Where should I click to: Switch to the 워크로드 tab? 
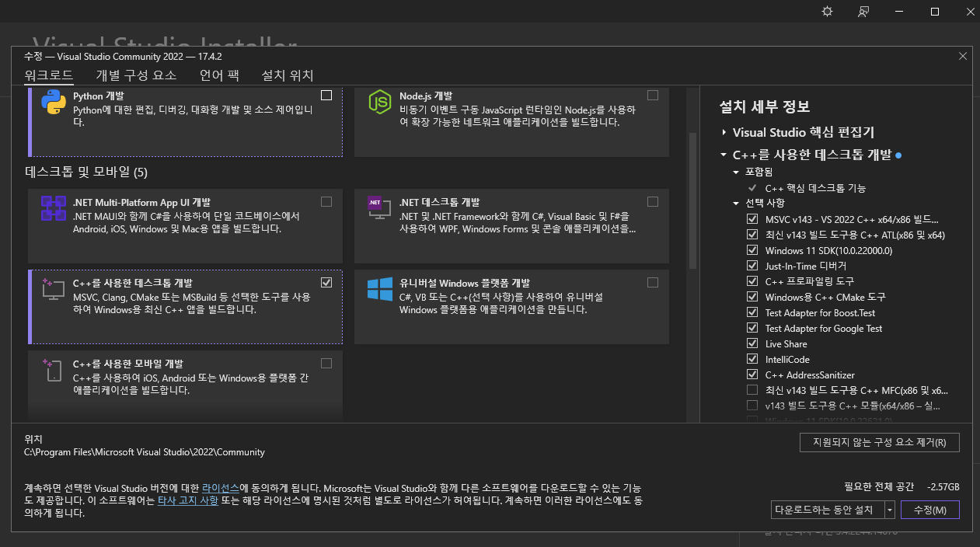coord(48,75)
